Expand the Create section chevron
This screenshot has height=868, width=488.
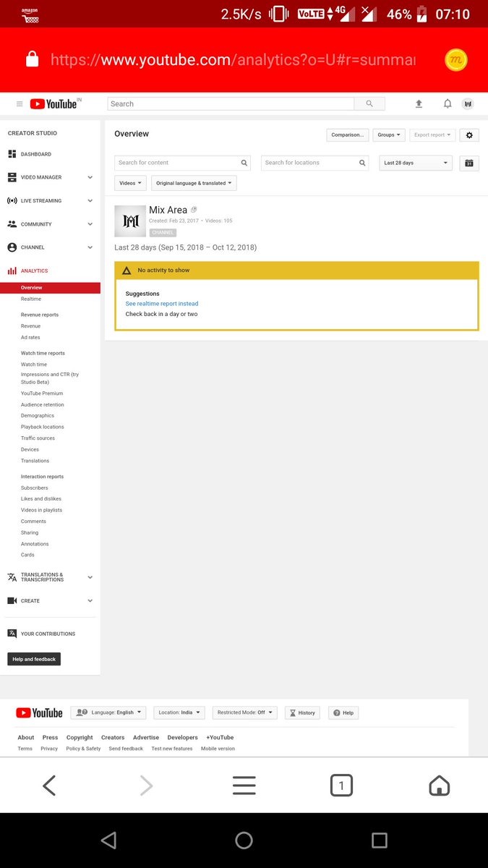(x=90, y=600)
